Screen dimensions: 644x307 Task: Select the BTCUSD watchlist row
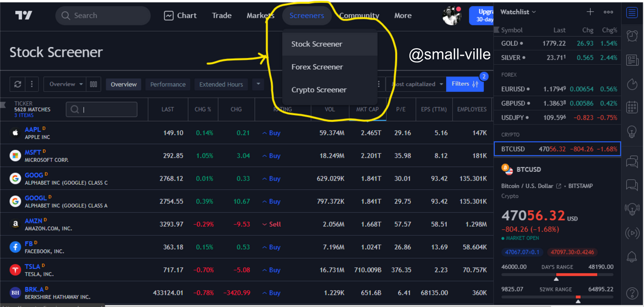coord(558,149)
